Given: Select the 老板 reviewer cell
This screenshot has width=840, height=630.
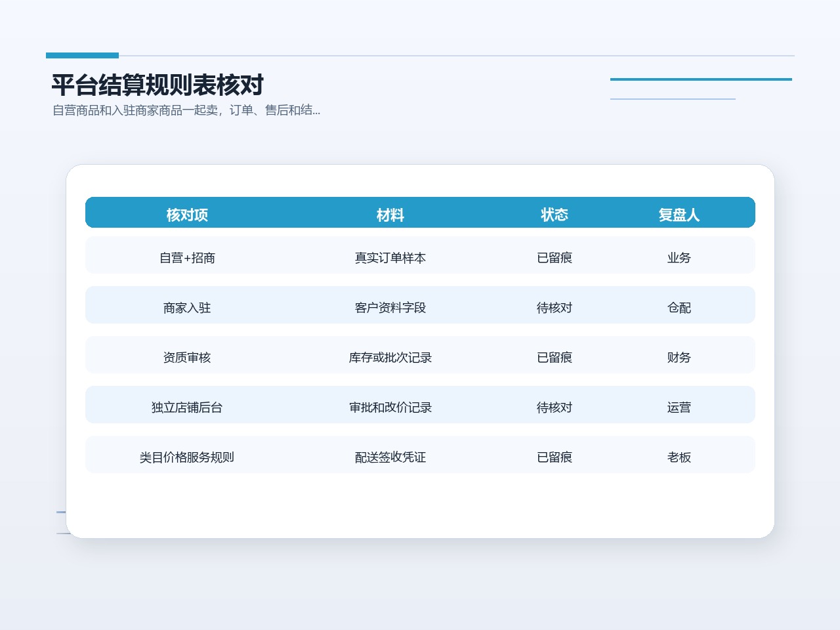Looking at the screenshot, I should (x=679, y=457).
